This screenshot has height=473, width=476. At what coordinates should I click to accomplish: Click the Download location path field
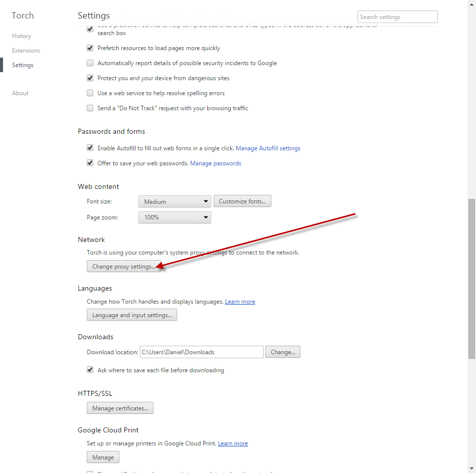pyautogui.click(x=202, y=352)
